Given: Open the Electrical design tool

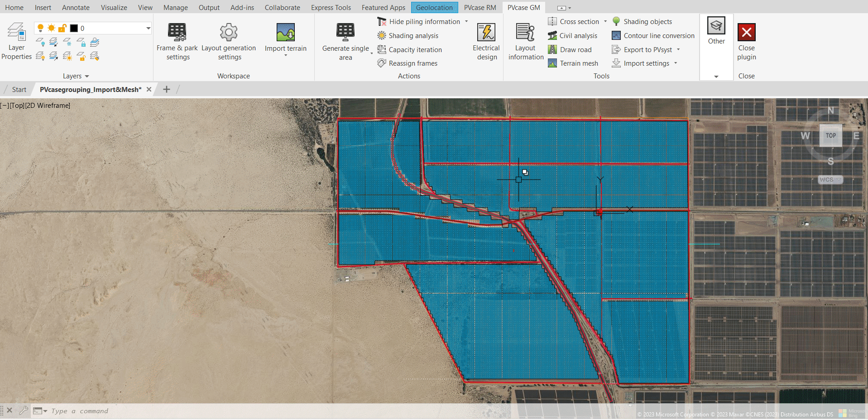Looking at the screenshot, I should [486, 33].
